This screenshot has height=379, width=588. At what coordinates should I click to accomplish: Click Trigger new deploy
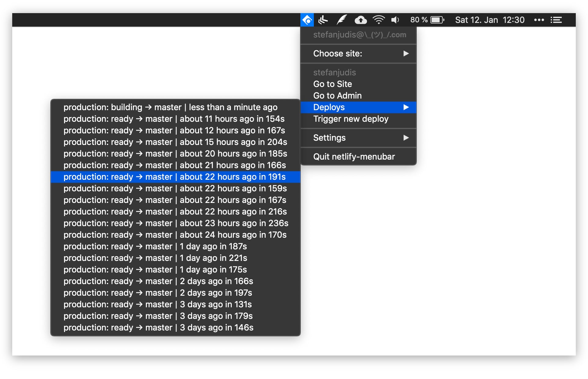coord(351,119)
